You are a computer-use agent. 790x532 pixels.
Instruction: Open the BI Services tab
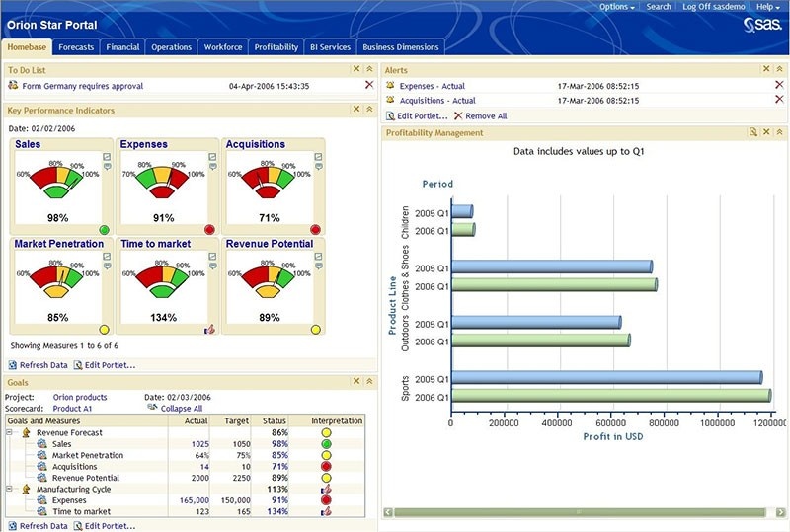click(330, 47)
